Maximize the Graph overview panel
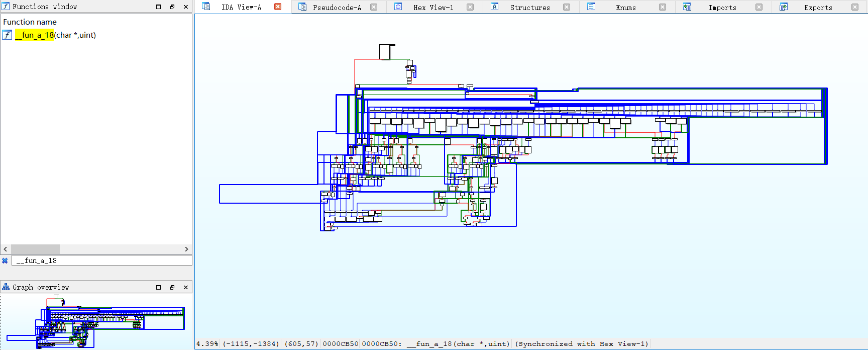 (x=159, y=287)
